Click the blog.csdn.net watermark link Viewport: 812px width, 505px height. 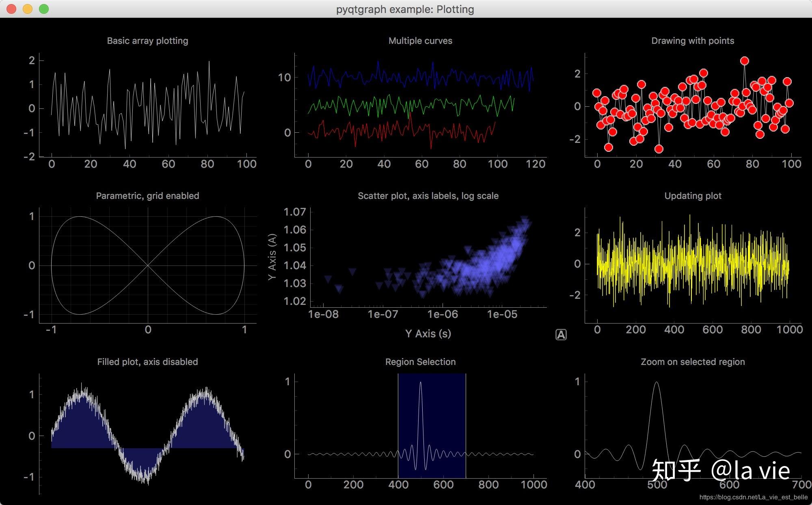(753, 497)
